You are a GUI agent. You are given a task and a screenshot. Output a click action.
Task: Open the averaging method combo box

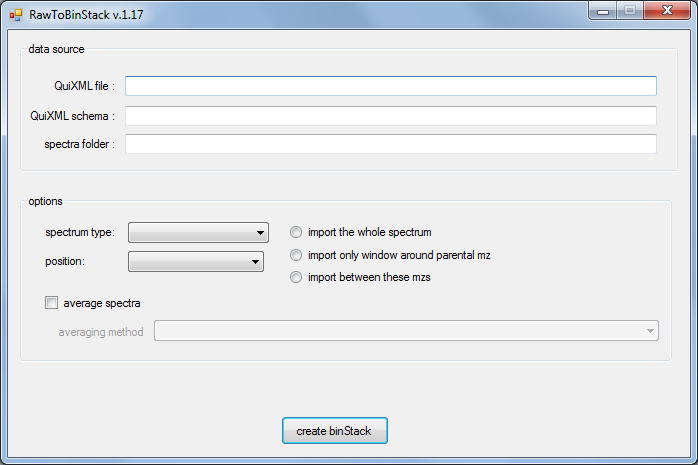click(x=406, y=331)
